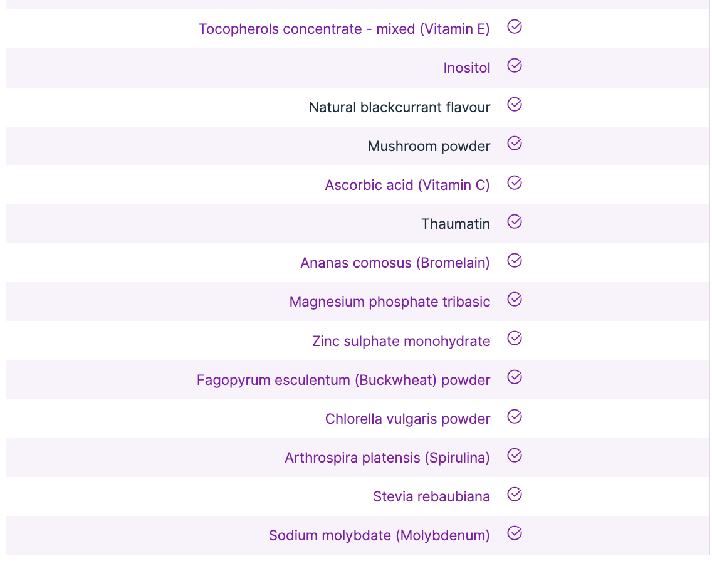Open Fagopyrum esculentum (Buckwheat) powder link
Viewport: 712px width, 588px height.
(343, 380)
